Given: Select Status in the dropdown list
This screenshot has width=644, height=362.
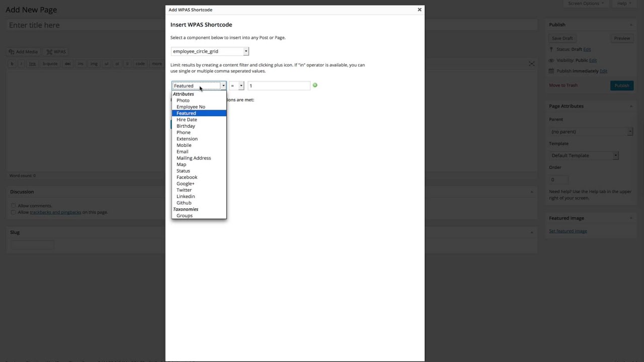Looking at the screenshot, I should (x=199, y=171).
